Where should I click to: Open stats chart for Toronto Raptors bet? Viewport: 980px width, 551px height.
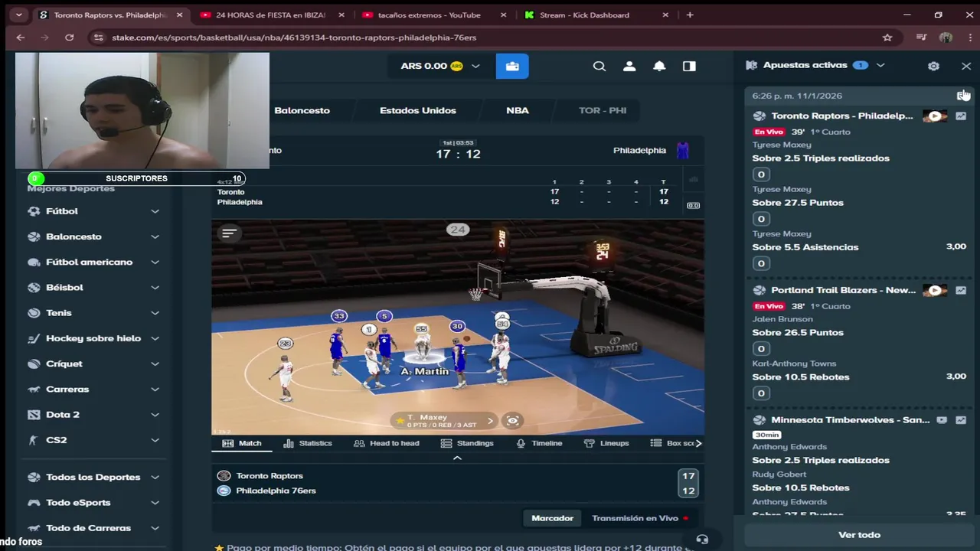[961, 116]
